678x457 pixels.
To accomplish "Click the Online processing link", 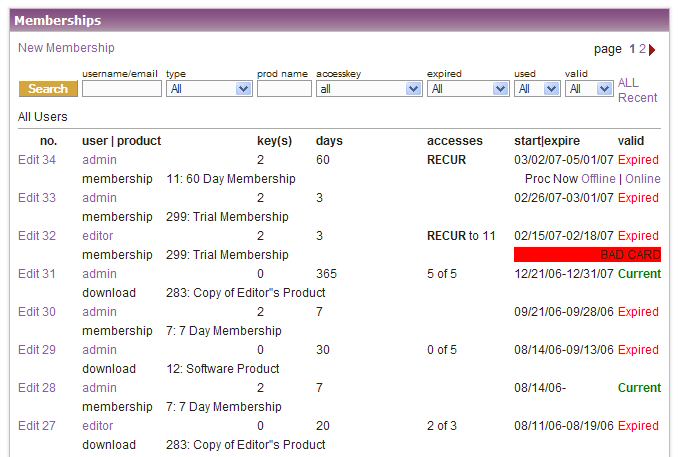I will coord(643,179).
